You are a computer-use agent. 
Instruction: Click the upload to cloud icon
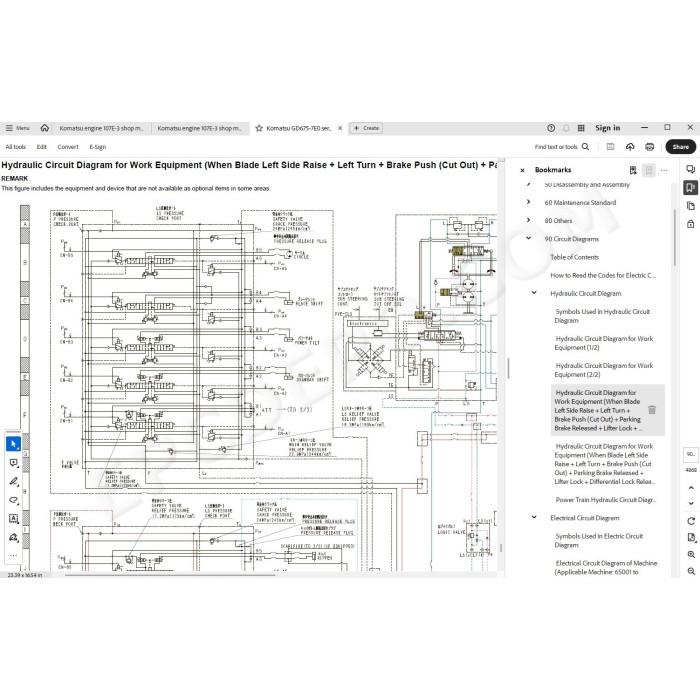click(x=630, y=146)
